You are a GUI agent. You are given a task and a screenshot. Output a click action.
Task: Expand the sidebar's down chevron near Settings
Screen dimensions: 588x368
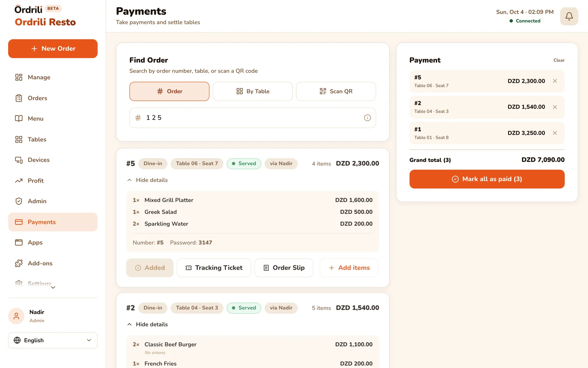(53, 287)
